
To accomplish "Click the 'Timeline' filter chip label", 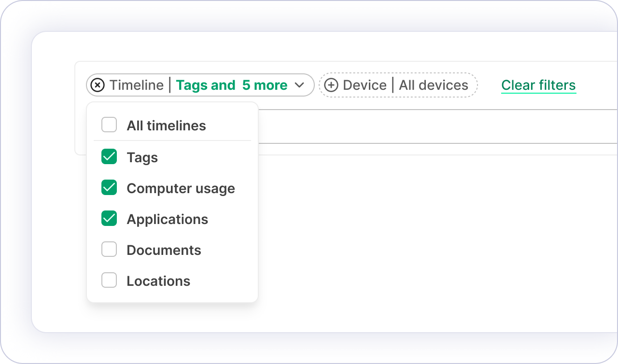I will (x=137, y=85).
